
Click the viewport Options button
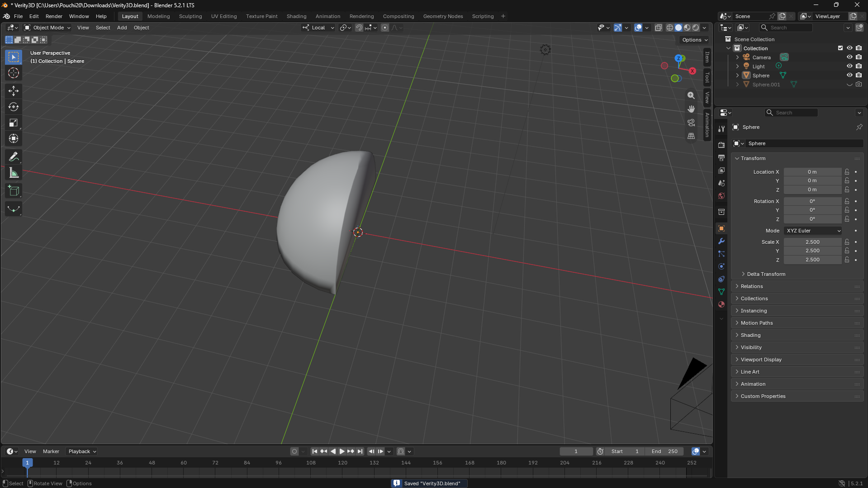pyautogui.click(x=694, y=40)
